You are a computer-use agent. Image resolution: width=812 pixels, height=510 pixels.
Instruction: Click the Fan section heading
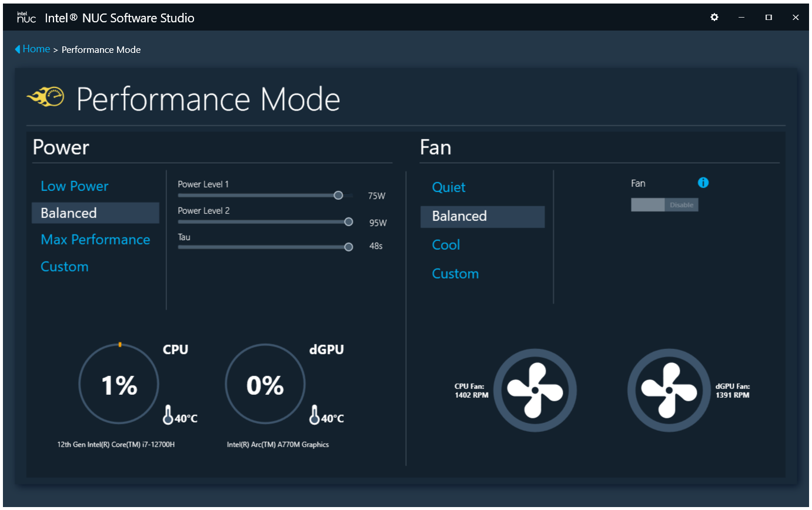pyautogui.click(x=435, y=147)
